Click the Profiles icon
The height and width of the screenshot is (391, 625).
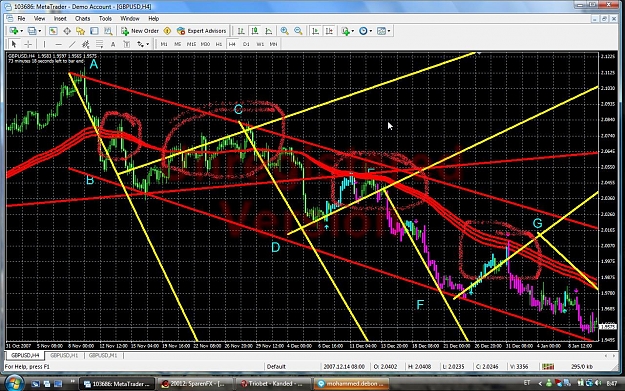click(32, 31)
